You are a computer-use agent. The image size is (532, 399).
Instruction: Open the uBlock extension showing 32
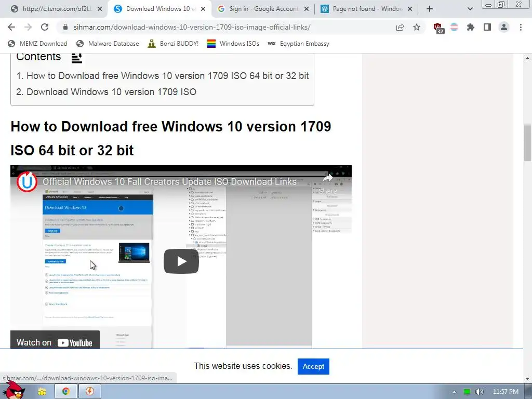point(438,28)
